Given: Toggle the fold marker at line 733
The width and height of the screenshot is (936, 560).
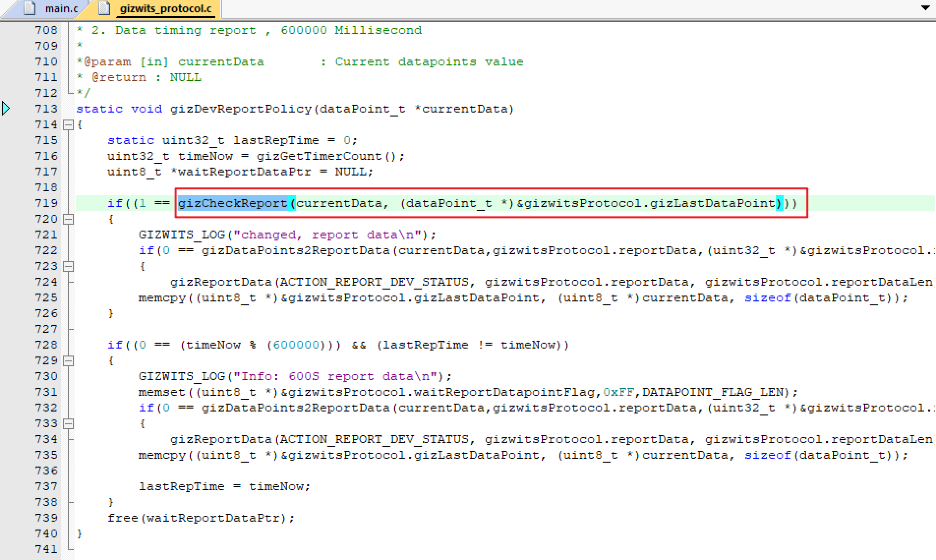Looking at the screenshot, I should tap(69, 424).
